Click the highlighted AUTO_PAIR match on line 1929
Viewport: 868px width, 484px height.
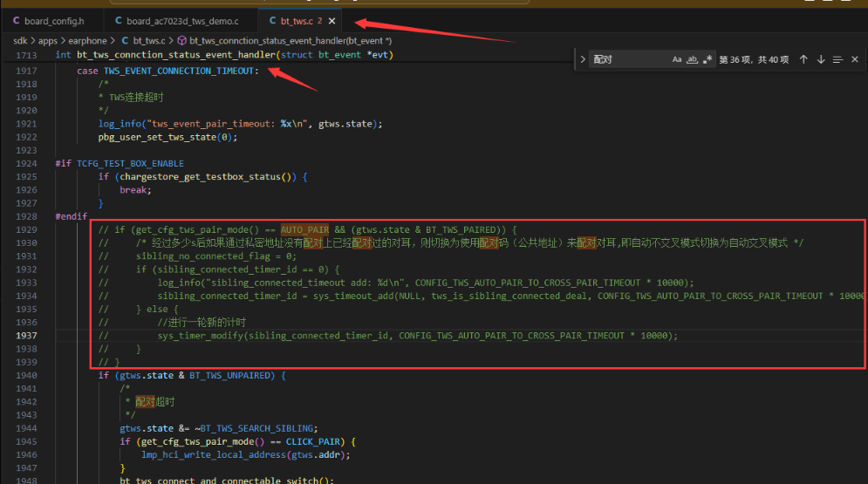pyautogui.click(x=304, y=229)
